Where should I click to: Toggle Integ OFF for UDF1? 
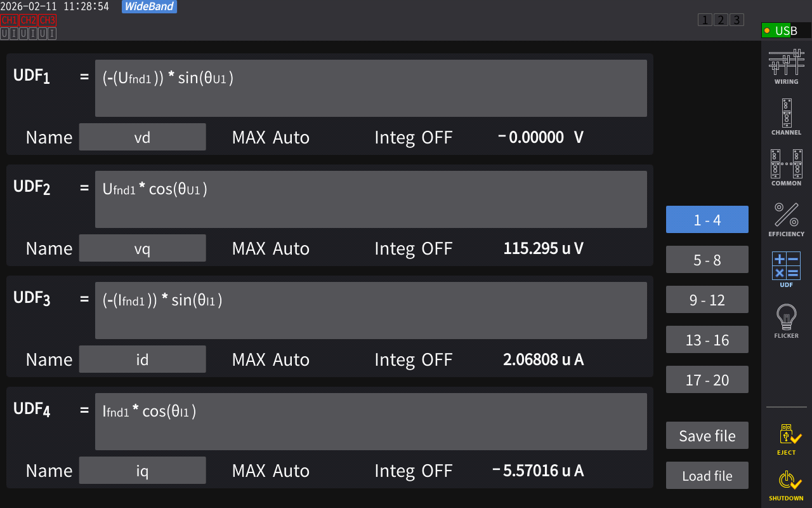tap(413, 137)
